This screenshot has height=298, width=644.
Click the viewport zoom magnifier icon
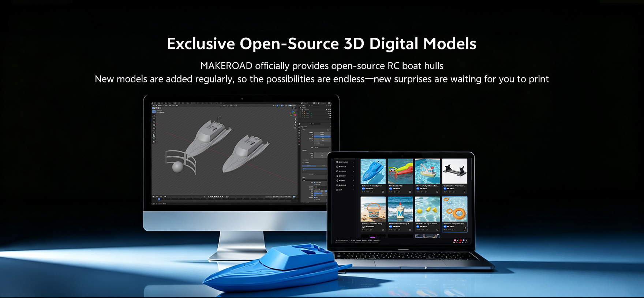pyautogui.click(x=296, y=119)
